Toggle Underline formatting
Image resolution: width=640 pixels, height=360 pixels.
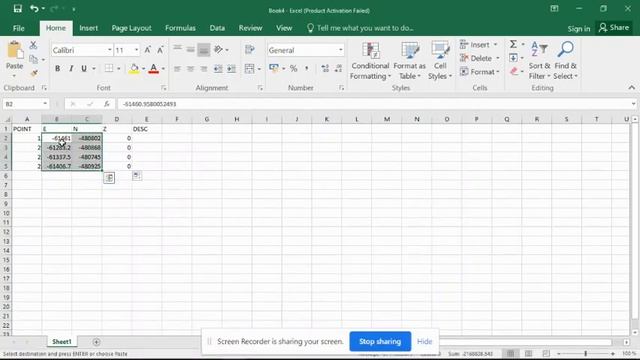pyautogui.click(x=84, y=69)
